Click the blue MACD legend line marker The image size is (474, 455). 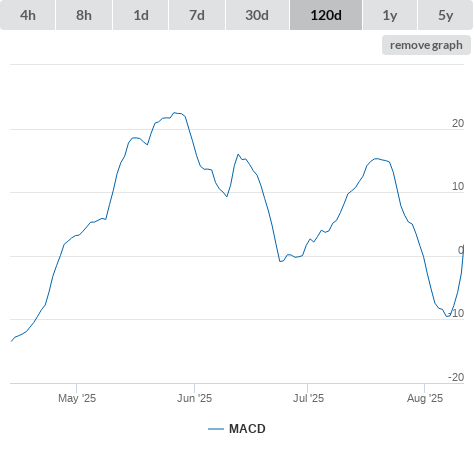(x=216, y=429)
